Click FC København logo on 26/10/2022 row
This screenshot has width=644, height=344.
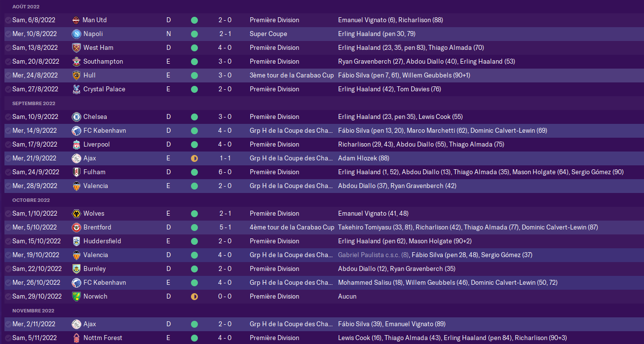point(76,283)
